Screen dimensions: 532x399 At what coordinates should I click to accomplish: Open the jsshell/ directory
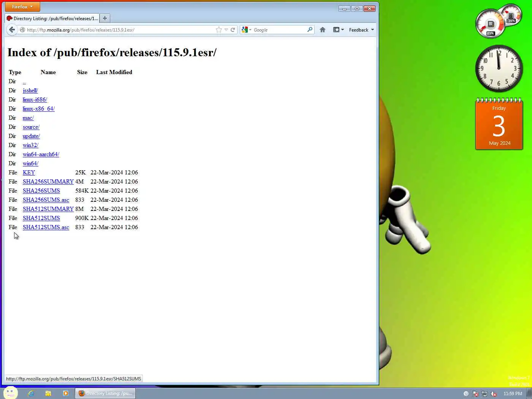pos(30,90)
